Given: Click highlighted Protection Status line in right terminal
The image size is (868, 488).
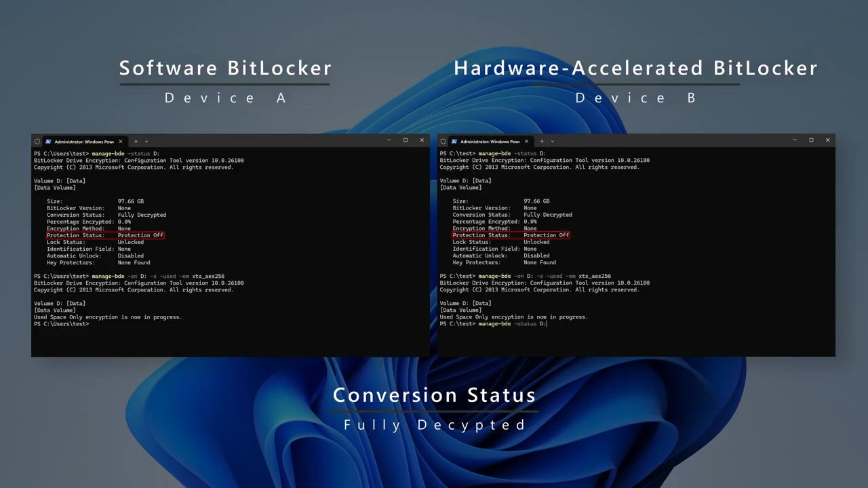Looking at the screenshot, I should tap(511, 235).
